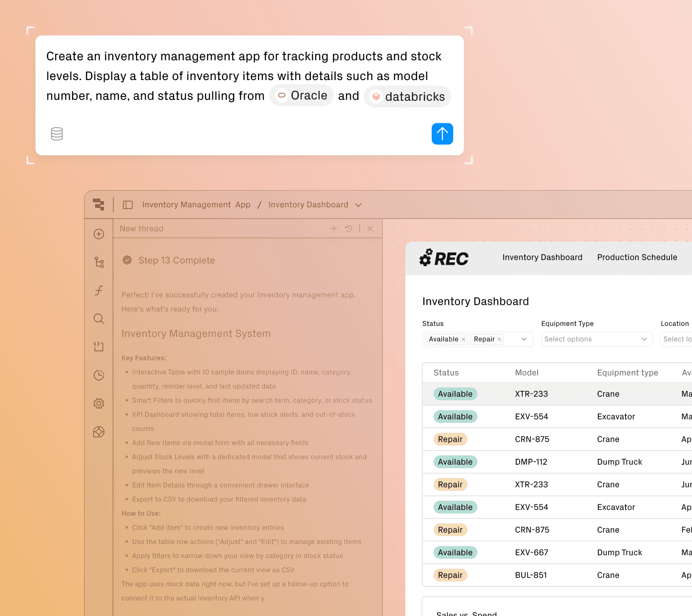692x616 pixels.
Task: Click the polygon icon under the settings gear
Action: [x=99, y=432]
